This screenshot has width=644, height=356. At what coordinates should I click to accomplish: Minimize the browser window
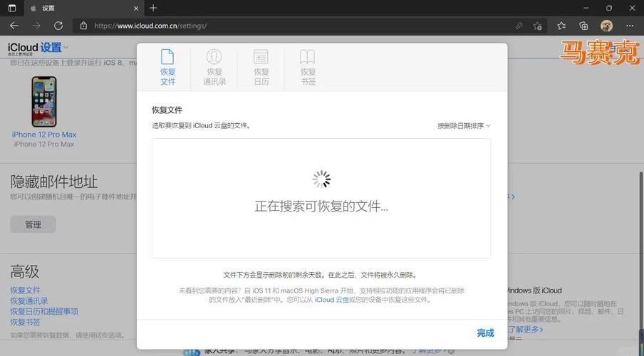pos(586,8)
